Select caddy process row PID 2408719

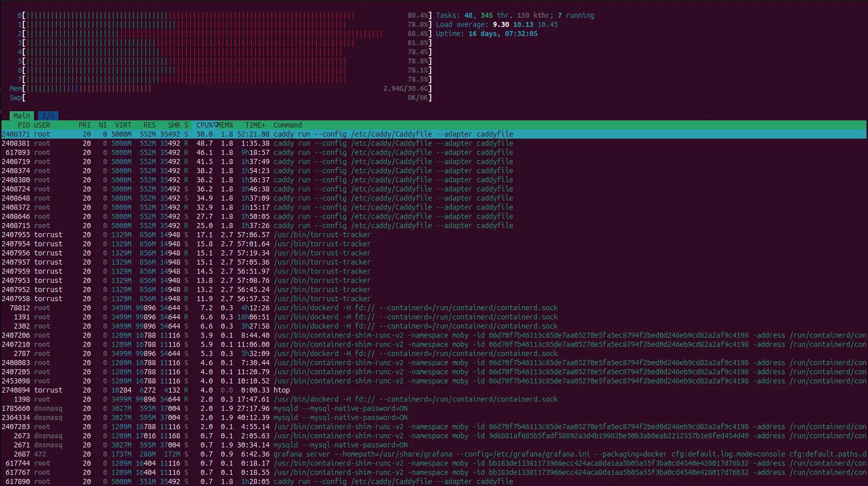[434, 161]
